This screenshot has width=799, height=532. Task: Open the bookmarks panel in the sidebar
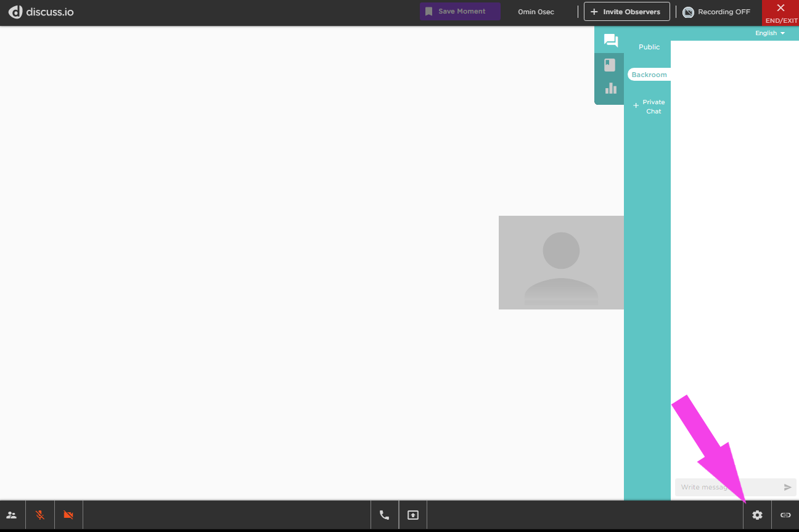pyautogui.click(x=610, y=64)
